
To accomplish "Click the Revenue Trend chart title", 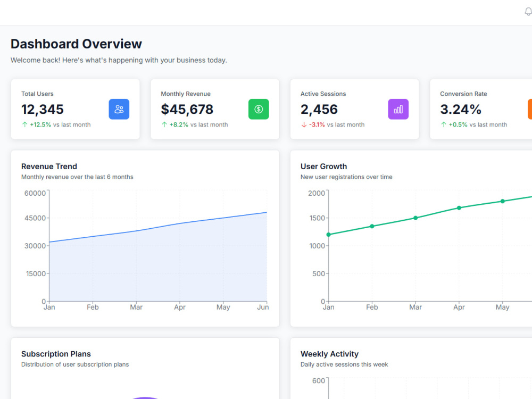I will [49, 166].
